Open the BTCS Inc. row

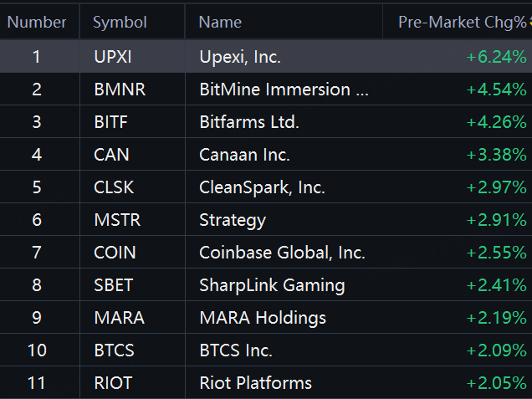(x=266, y=350)
